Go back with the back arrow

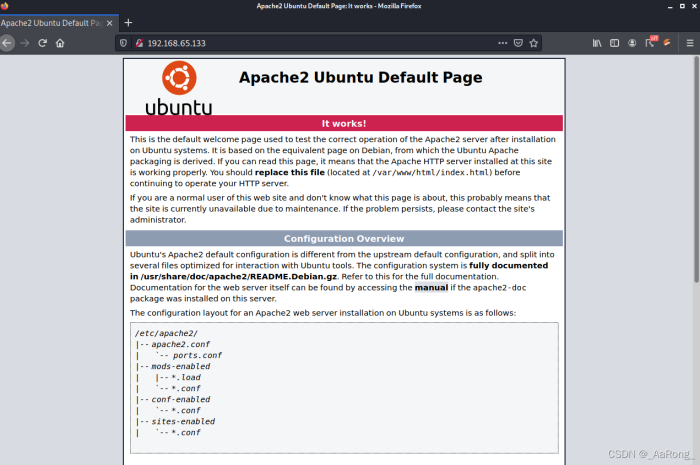(x=6, y=43)
